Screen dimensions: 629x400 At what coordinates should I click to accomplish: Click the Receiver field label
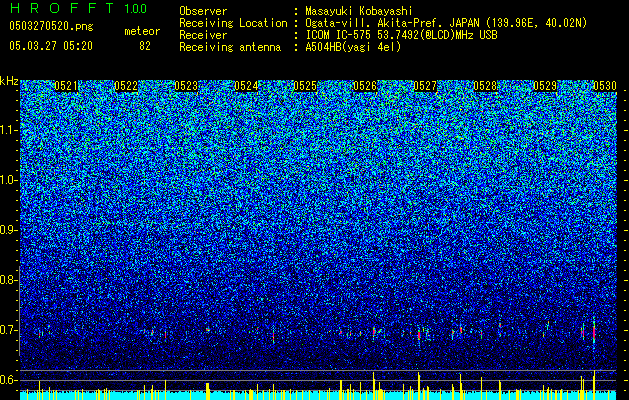coord(203,35)
